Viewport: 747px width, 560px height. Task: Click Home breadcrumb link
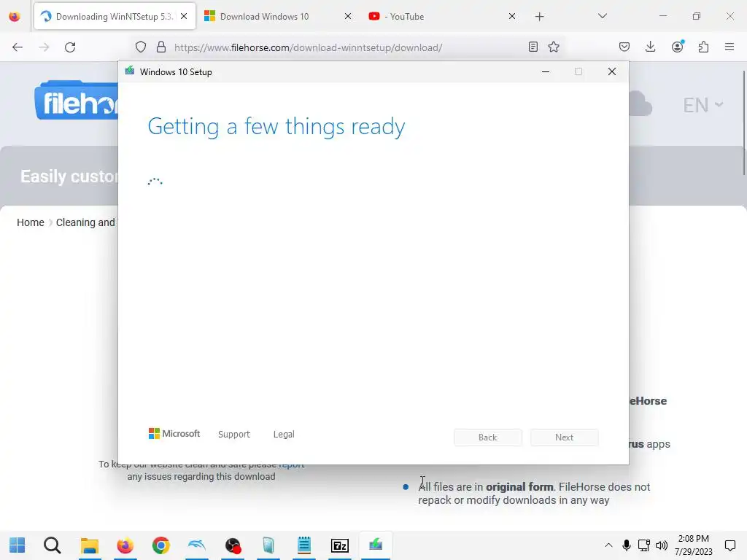(x=31, y=222)
